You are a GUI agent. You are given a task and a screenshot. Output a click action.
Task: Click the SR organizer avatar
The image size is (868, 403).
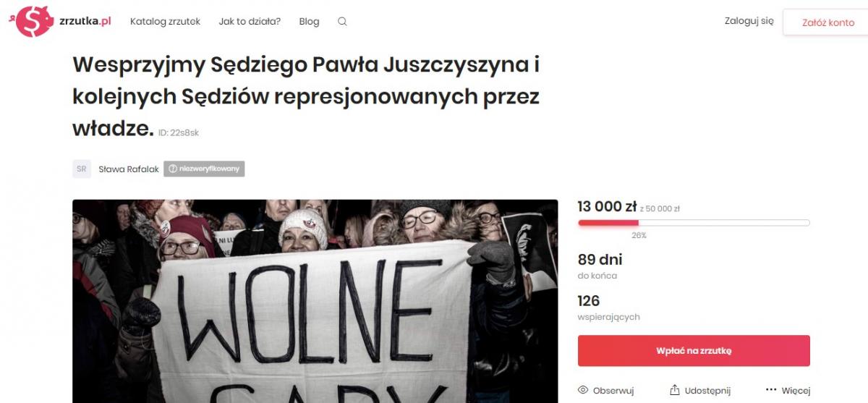(x=82, y=169)
